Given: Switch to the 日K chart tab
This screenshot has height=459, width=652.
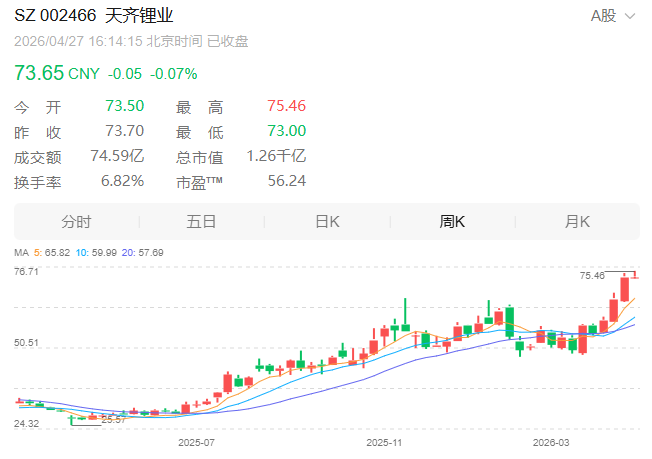Looking at the screenshot, I should point(327,222).
